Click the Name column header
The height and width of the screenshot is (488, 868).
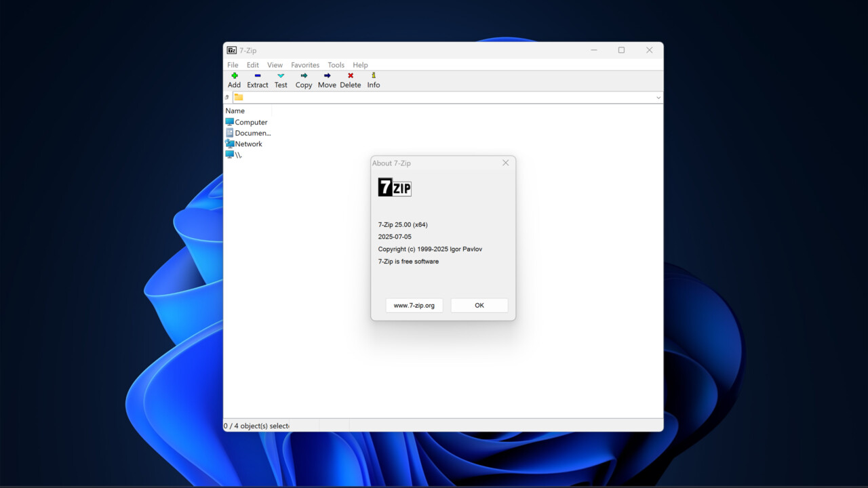click(x=248, y=110)
